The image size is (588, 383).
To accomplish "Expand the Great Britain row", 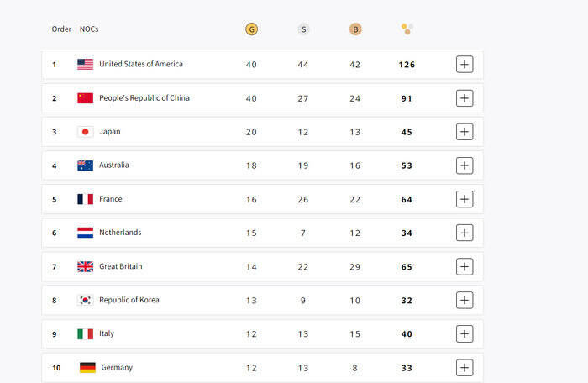I will (465, 266).
